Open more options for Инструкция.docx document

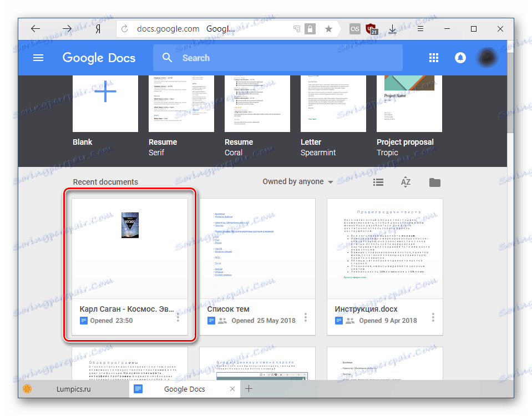click(x=433, y=317)
